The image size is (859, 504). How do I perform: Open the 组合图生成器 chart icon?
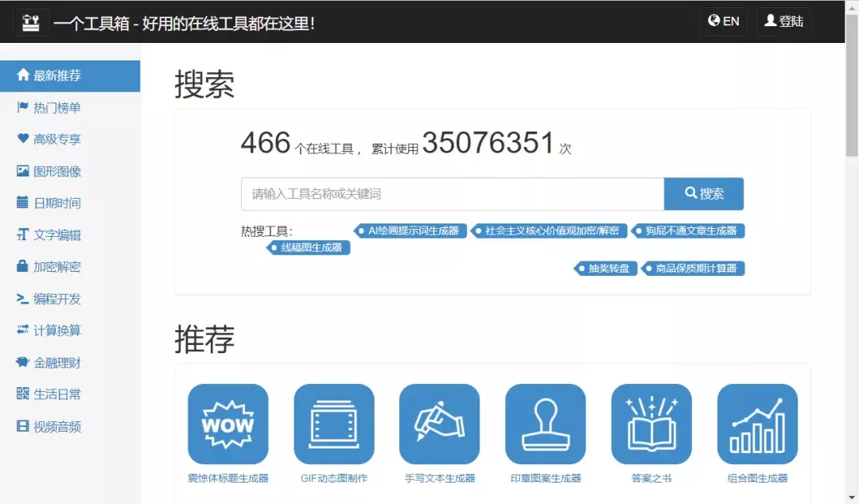756,425
